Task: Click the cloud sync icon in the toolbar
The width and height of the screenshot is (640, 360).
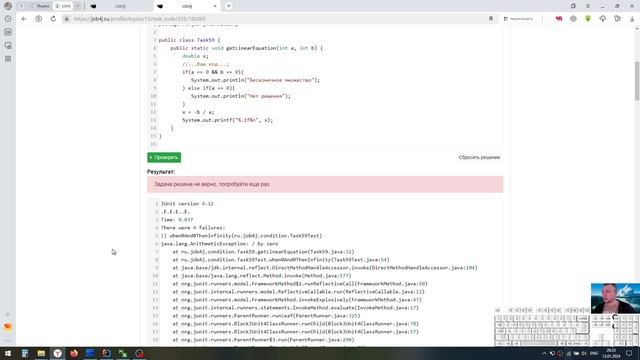Action: coord(602,19)
